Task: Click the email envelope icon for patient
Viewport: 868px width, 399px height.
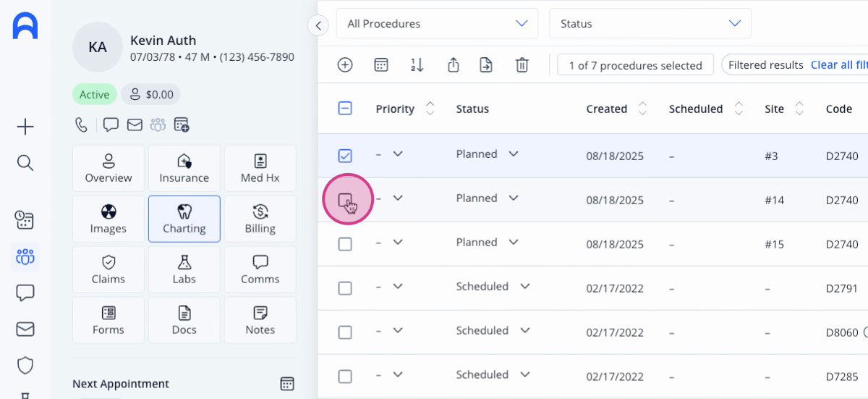Action: 135,125
